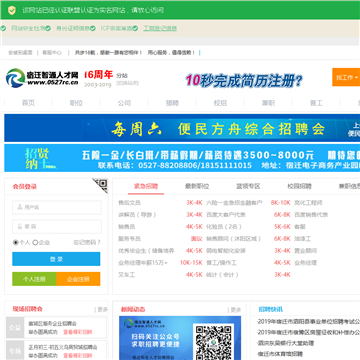Click the 五险一金 recruitment ad banner
The image size is (360, 360).
click(182, 158)
